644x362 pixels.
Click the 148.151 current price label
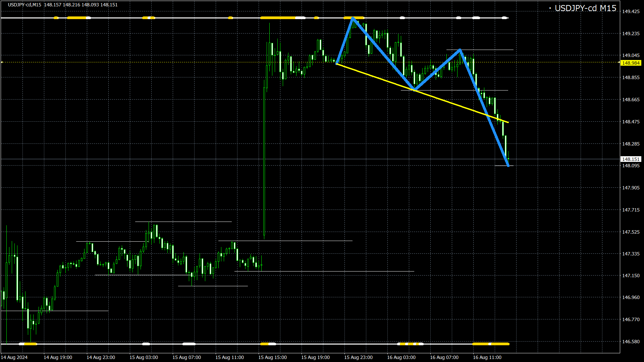tap(631, 159)
